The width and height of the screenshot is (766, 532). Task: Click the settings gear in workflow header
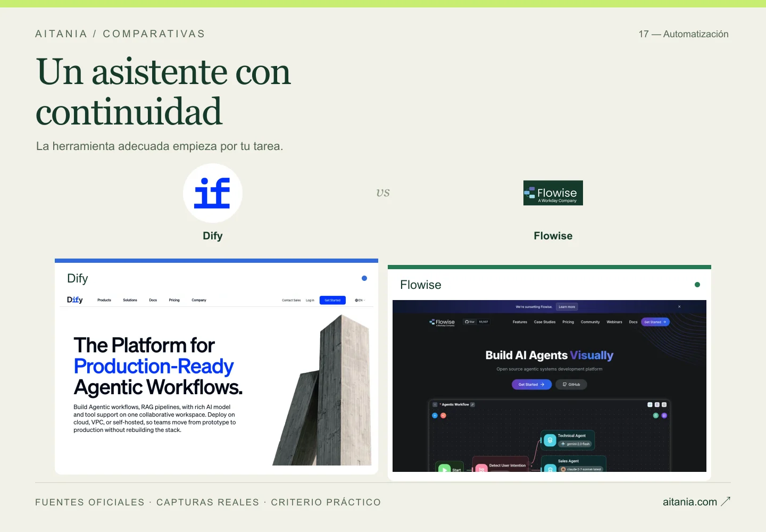[664, 405]
